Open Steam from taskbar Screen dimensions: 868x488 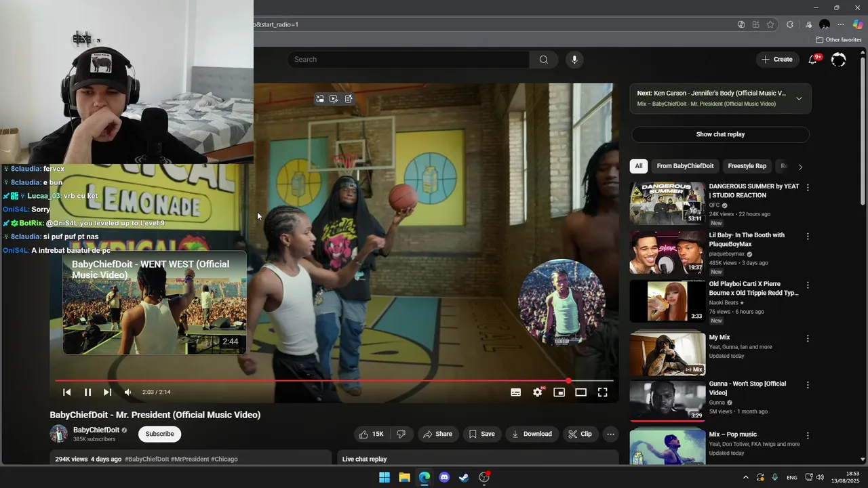pos(464,477)
